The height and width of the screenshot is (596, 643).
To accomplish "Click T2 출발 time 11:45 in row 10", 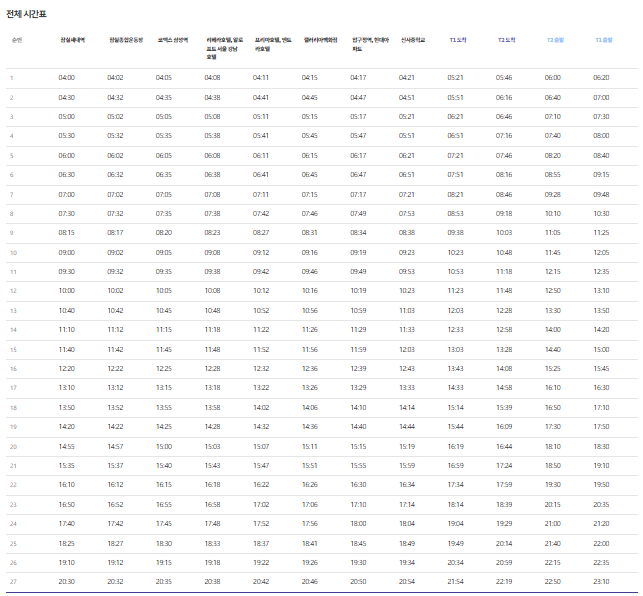I will pos(552,252).
